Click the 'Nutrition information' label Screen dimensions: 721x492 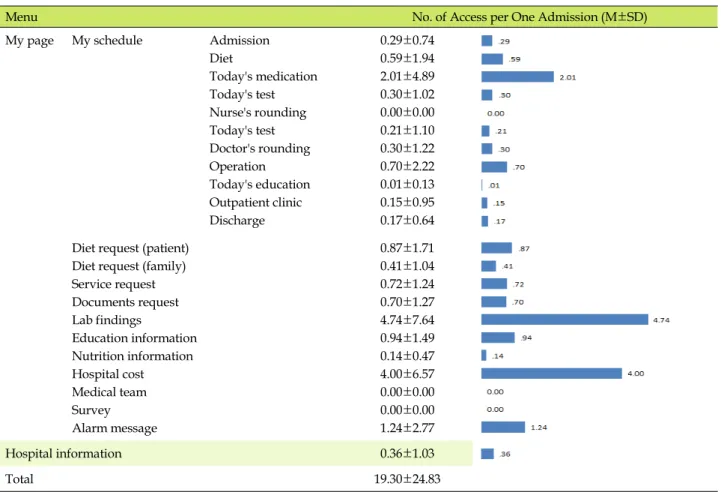132,356
